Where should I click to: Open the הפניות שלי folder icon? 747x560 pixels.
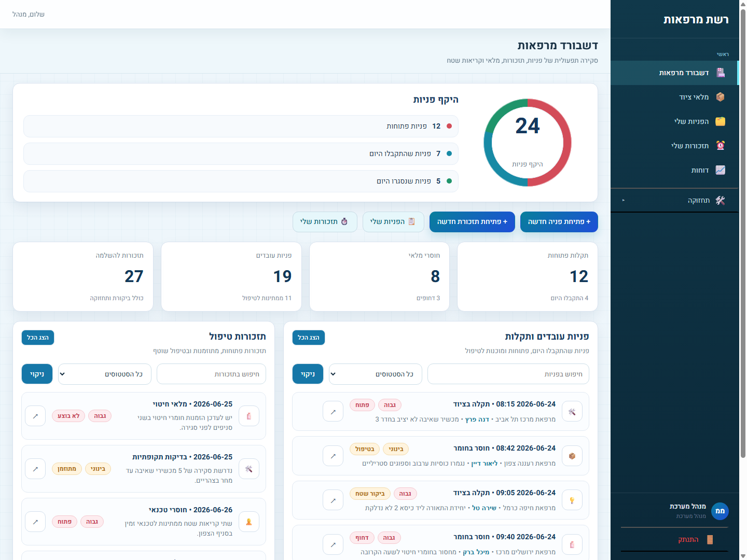pos(721,121)
